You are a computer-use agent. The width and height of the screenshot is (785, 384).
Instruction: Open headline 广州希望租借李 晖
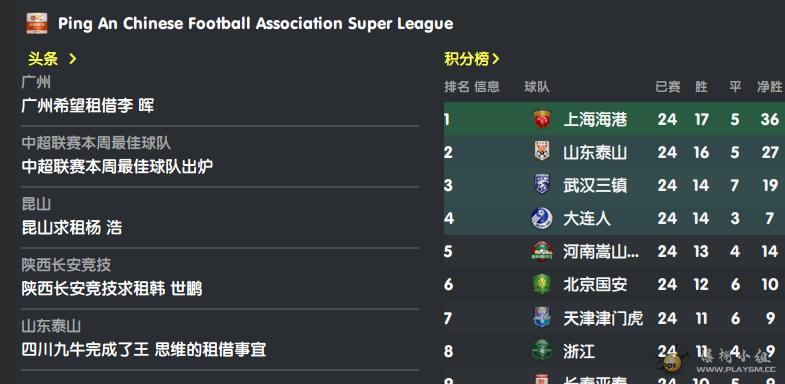coord(88,106)
